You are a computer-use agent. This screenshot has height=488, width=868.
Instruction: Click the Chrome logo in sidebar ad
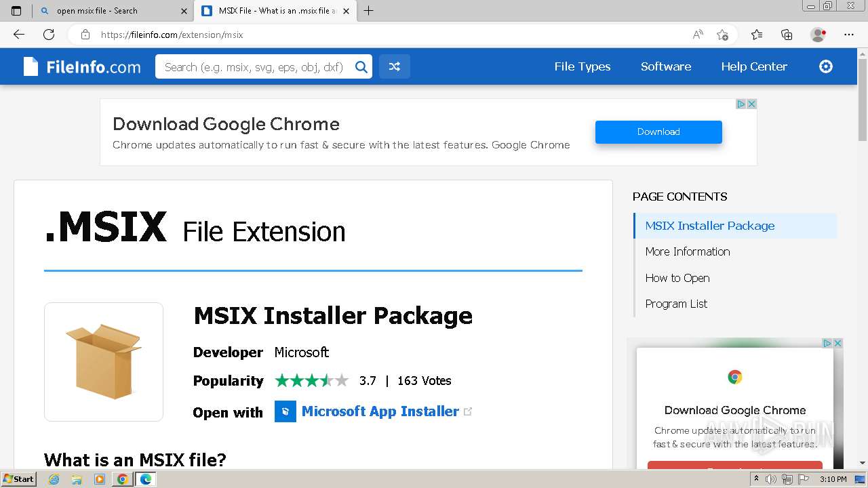tap(735, 377)
